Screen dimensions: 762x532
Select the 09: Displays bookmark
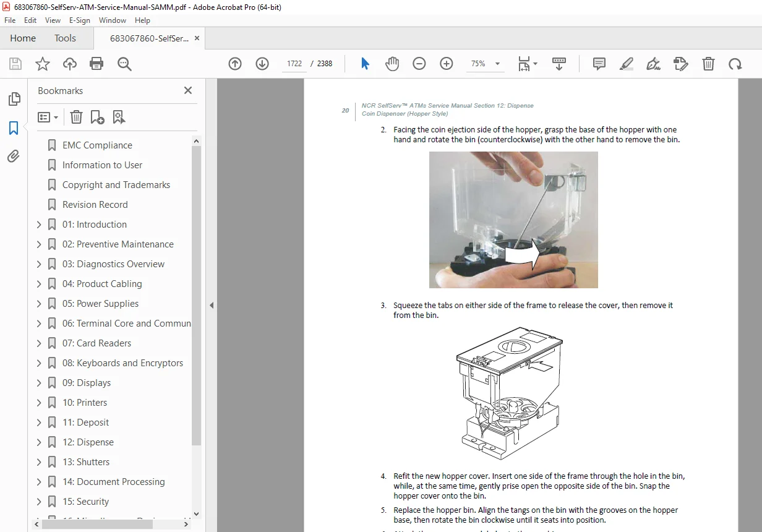(x=87, y=383)
